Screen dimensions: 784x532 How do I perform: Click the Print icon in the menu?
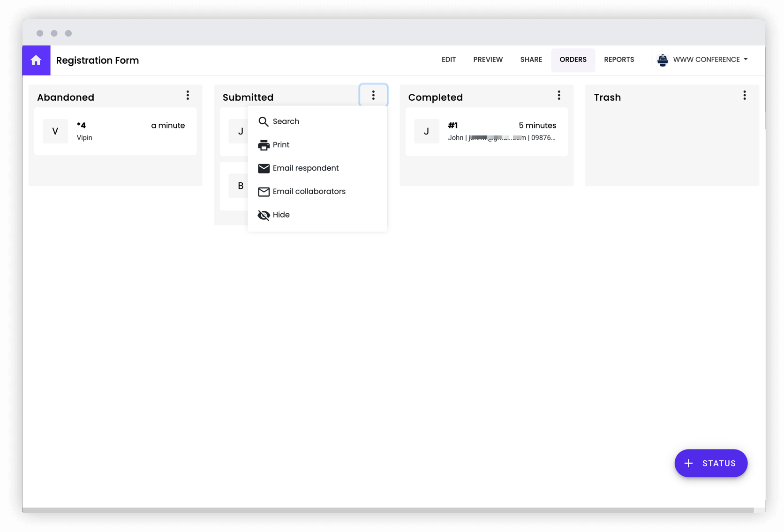pos(264,145)
